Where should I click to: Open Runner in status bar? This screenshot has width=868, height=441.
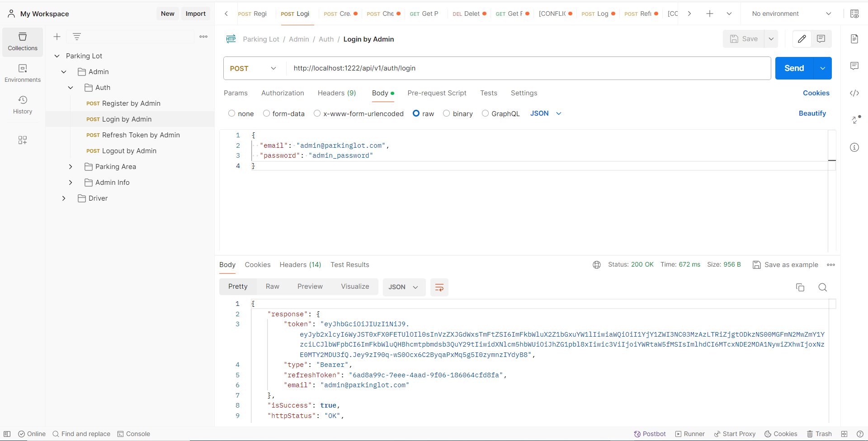(x=690, y=434)
